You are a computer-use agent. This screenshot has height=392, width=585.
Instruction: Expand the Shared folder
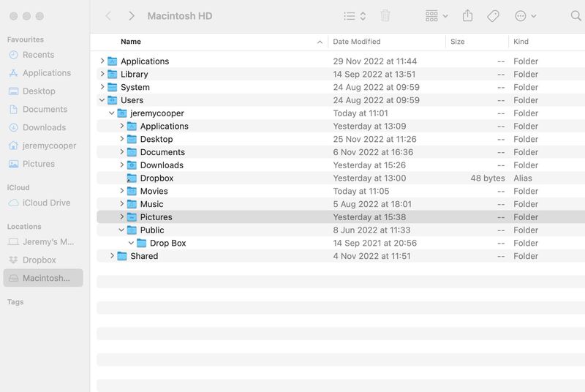point(112,256)
